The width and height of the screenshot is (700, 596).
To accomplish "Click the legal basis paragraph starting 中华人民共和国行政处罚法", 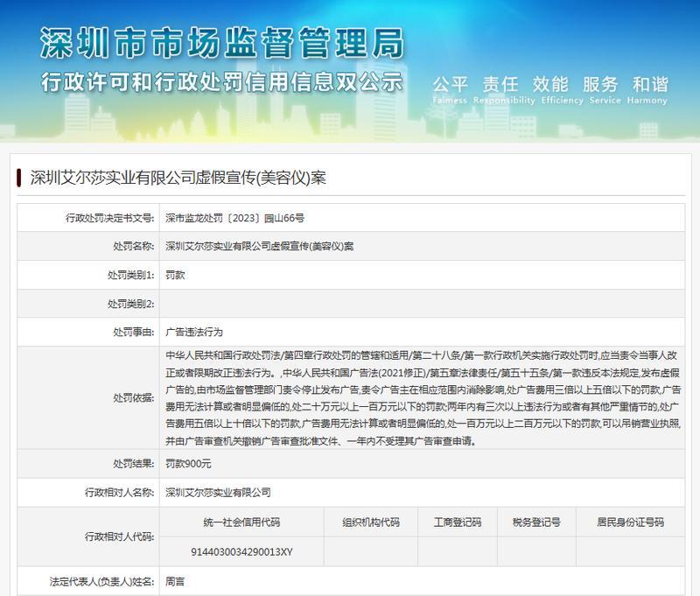I will tap(423, 398).
